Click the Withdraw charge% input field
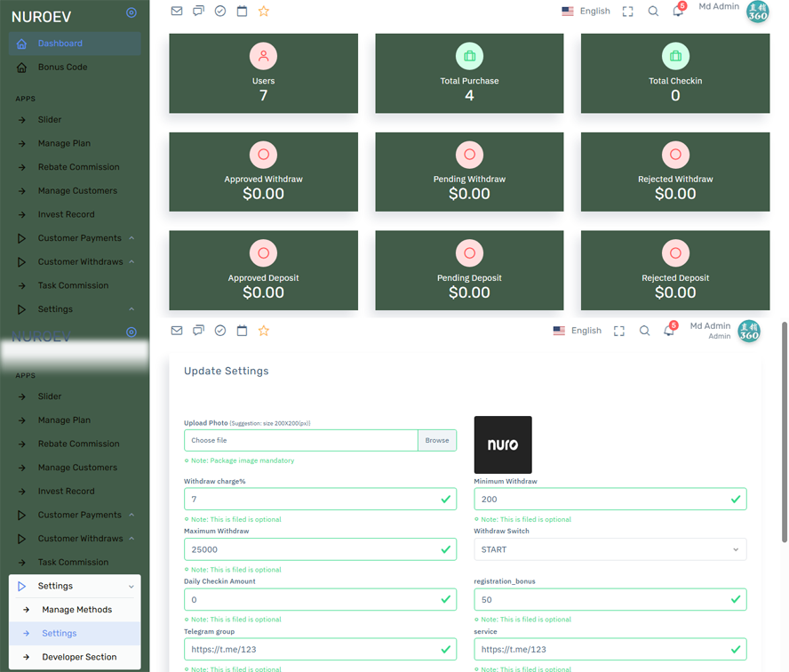This screenshot has width=789, height=672. (311, 500)
